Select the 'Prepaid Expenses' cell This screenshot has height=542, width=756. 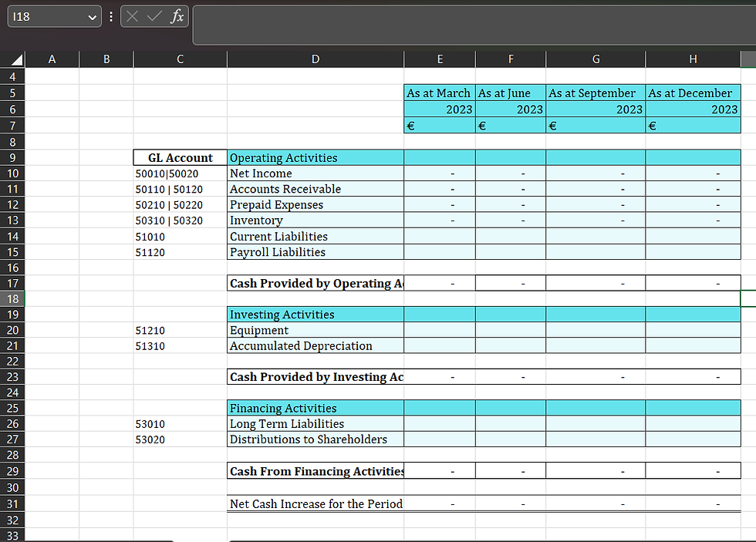[x=316, y=205]
